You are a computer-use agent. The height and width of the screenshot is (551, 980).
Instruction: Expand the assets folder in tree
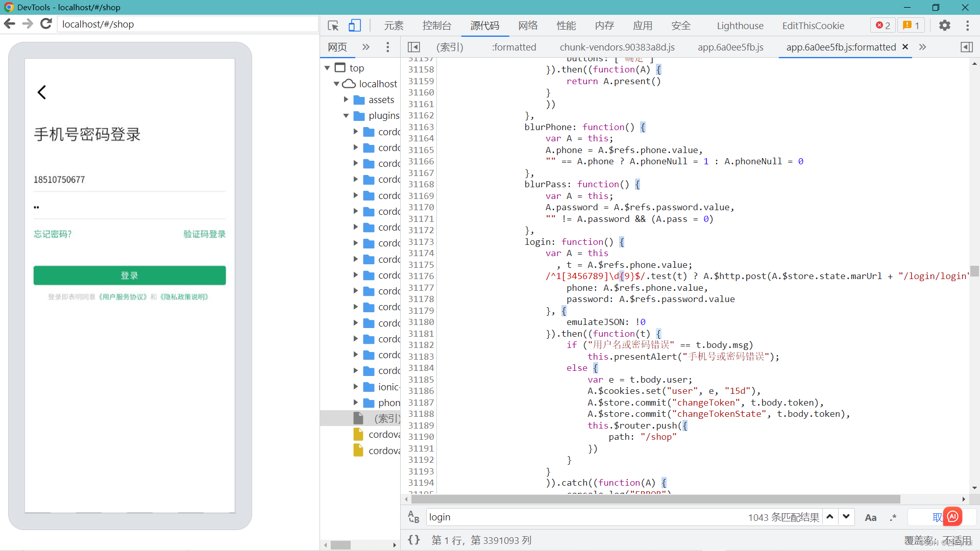coord(346,99)
